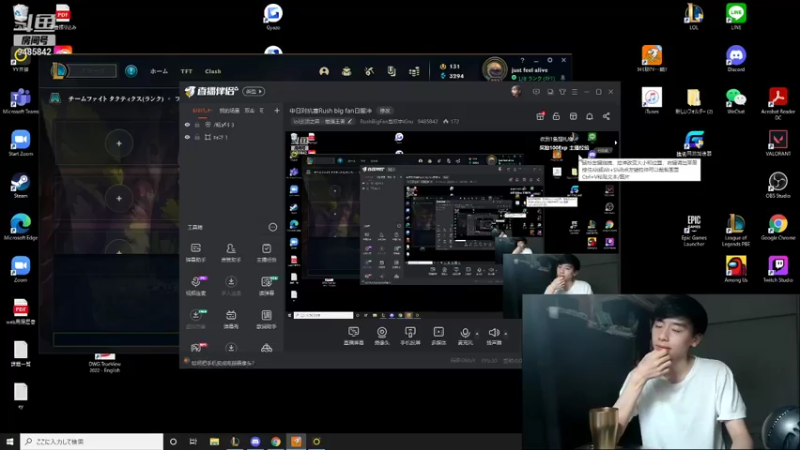Screen dimensions: 800x450
Task: Open the streaming mode switch pill button
Action: pyautogui.click(x=254, y=91)
